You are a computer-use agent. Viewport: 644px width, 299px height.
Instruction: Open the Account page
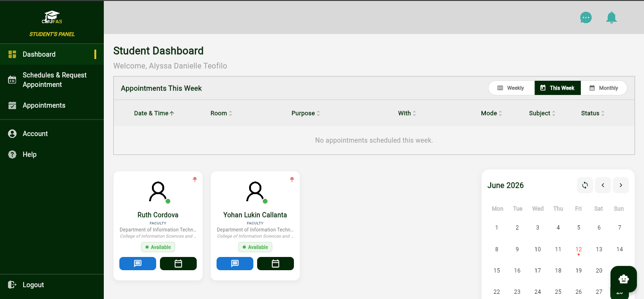(x=52, y=134)
